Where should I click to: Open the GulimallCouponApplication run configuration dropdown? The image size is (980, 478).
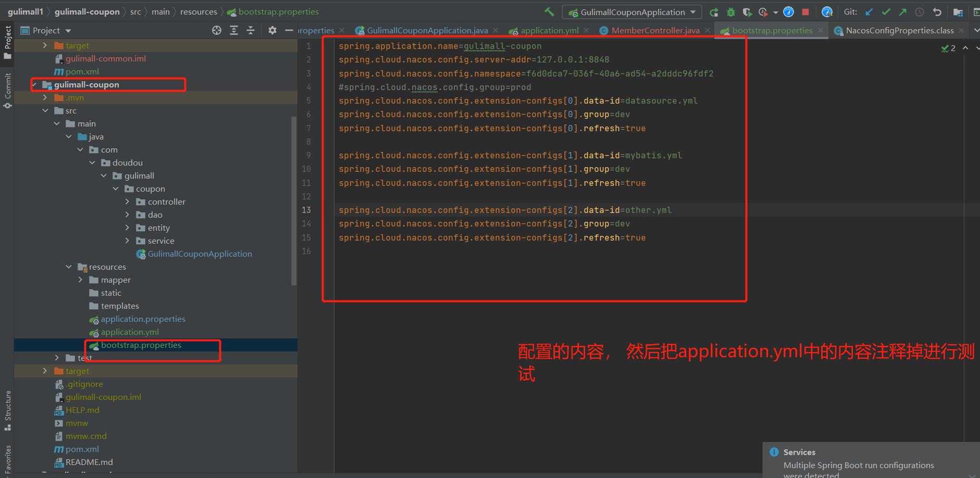(632, 12)
